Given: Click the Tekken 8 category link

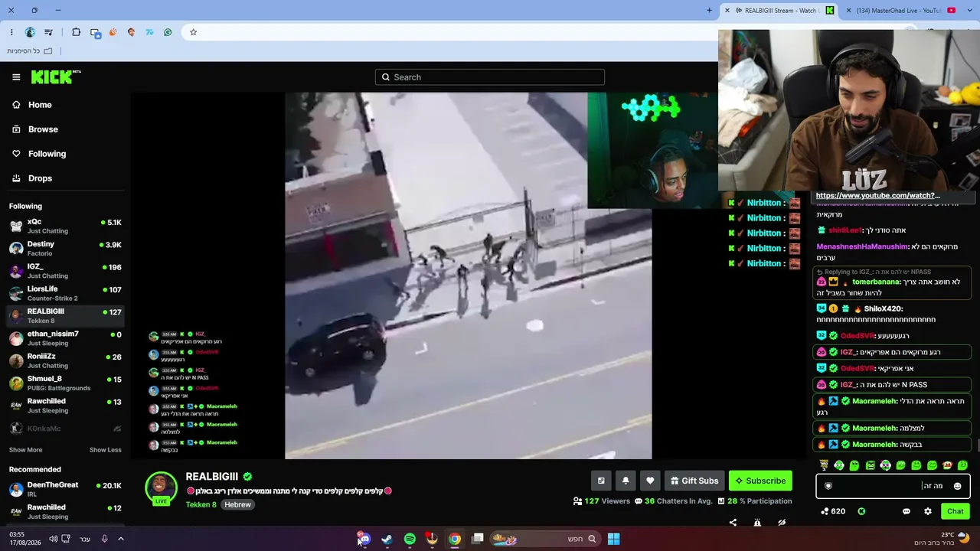Looking at the screenshot, I should pos(201,505).
